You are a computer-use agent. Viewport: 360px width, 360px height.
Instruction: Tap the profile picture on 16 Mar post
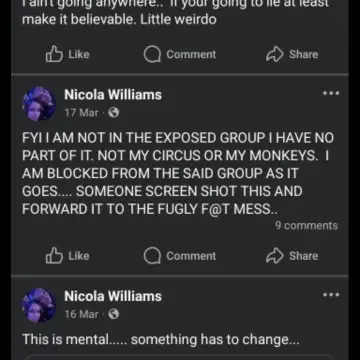click(x=39, y=305)
